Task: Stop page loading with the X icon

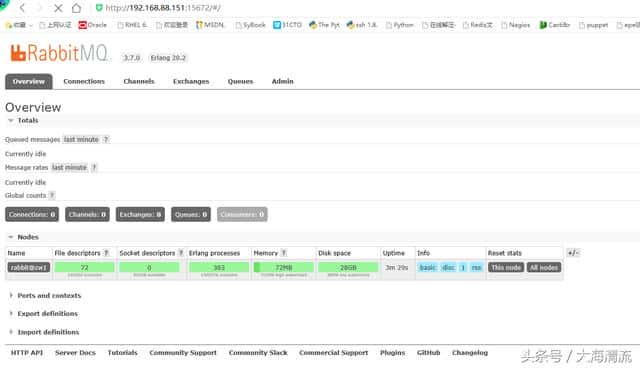Action: (58, 8)
